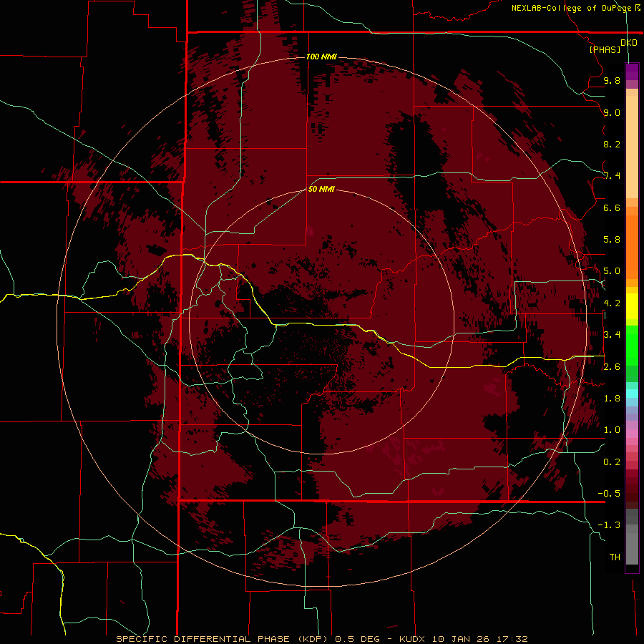This screenshot has width=644, height=644.
Task: Click the DKD label above the legend
Action: point(628,42)
